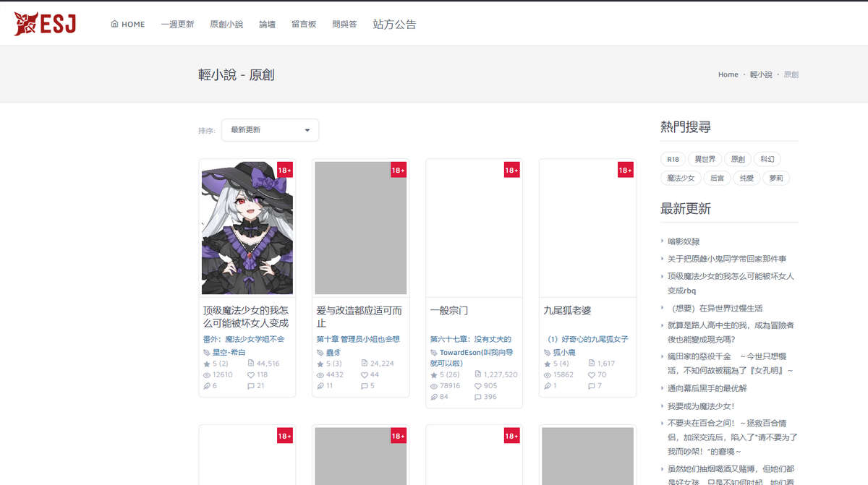This screenshot has width=868, height=485.
Task: Click the heart icon showing 905
Action: pyautogui.click(x=478, y=386)
